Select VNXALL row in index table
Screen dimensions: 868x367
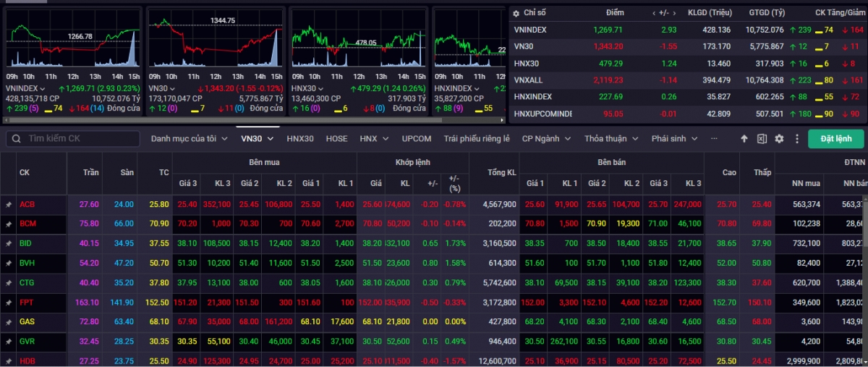click(x=689, y=80)
